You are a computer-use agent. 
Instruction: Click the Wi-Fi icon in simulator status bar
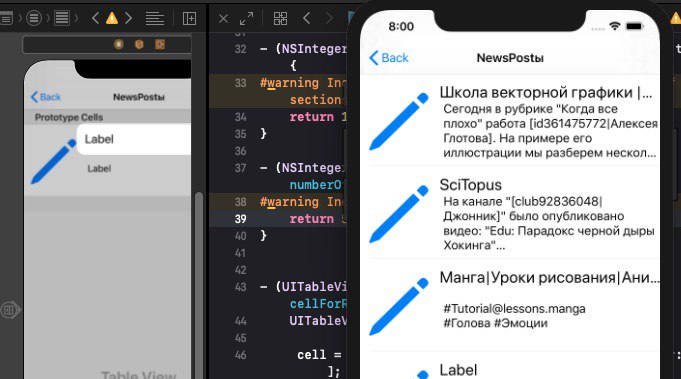[x=614, y=26]
